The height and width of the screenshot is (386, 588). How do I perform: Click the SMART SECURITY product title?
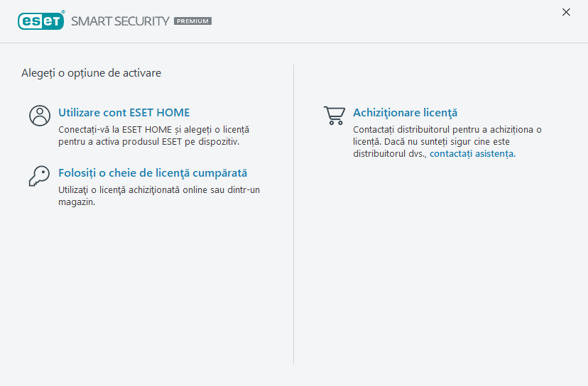[120, 21]
